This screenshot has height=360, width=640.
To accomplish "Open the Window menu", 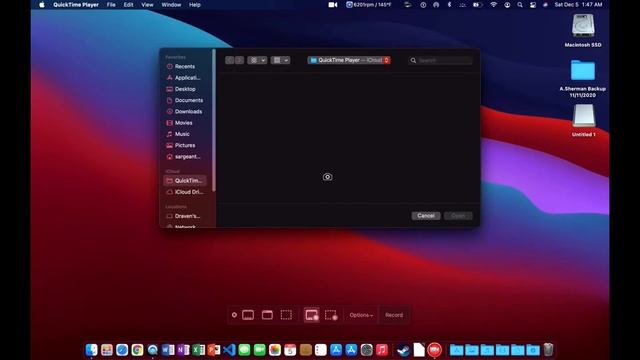I will click(x=171, y=5).
